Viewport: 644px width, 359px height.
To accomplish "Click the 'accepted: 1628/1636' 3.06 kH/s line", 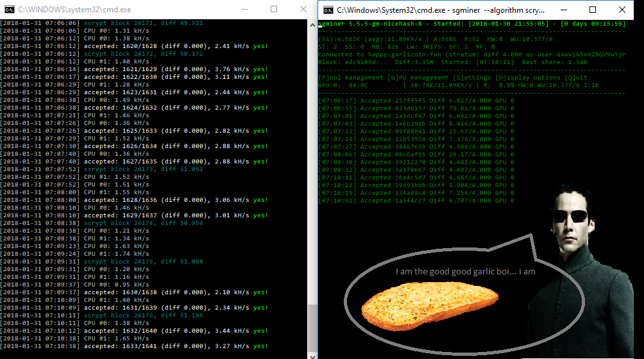I will click(x=134, y=200).
